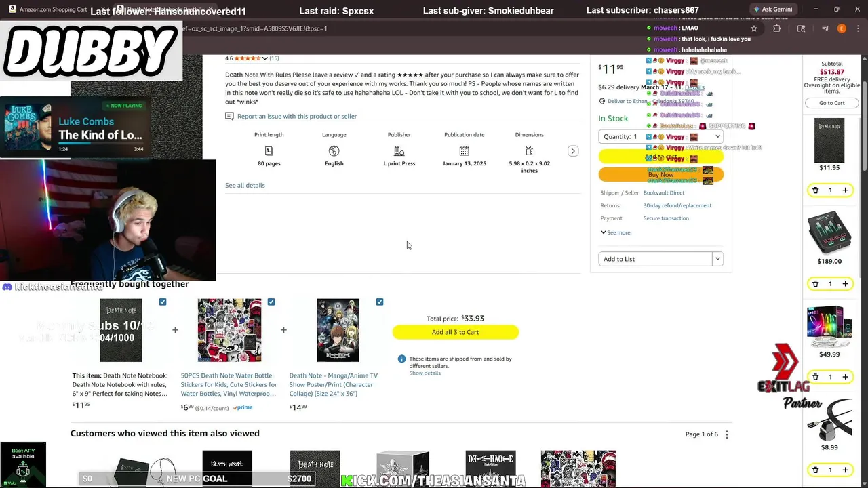The width and height of the screenshot is (868, 488).
Task: Bookmark this page with the star icon
Action: 753,28
